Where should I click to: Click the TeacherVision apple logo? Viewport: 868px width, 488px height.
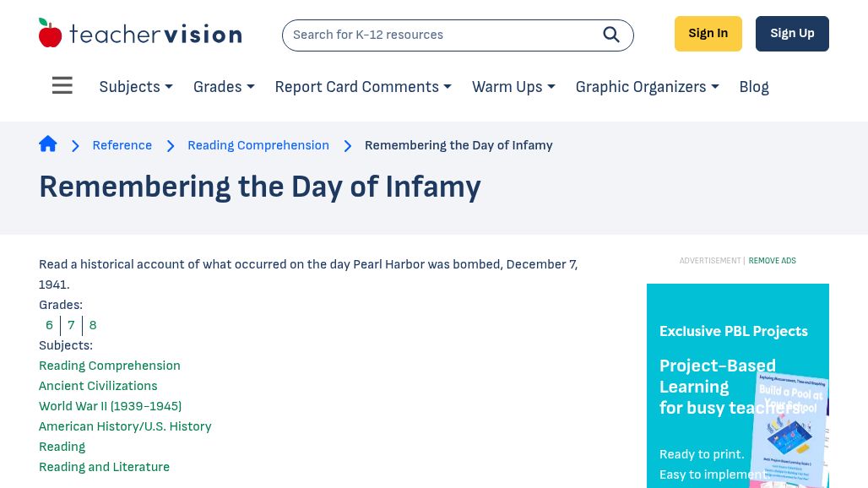pyautogui.click(x=51, y=34)
